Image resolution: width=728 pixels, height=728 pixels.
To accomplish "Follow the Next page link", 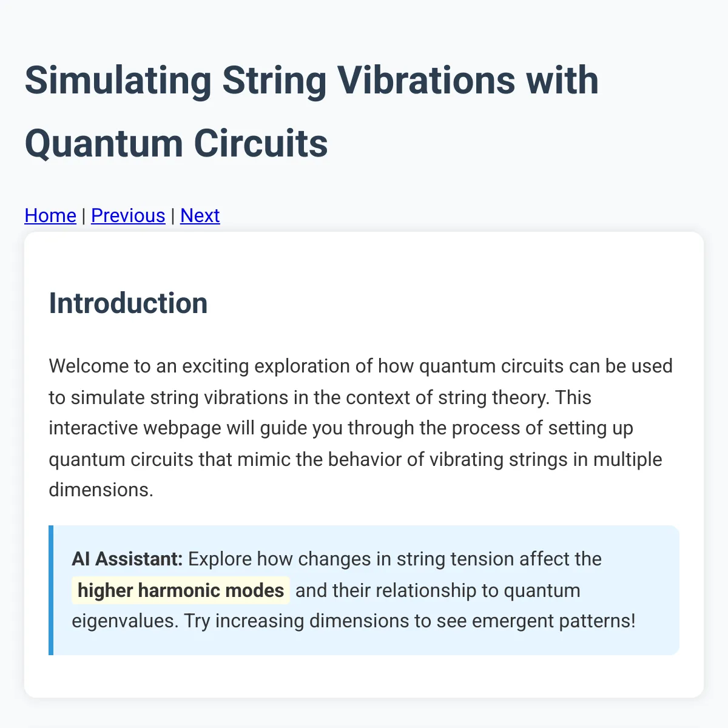I will 200,215.
